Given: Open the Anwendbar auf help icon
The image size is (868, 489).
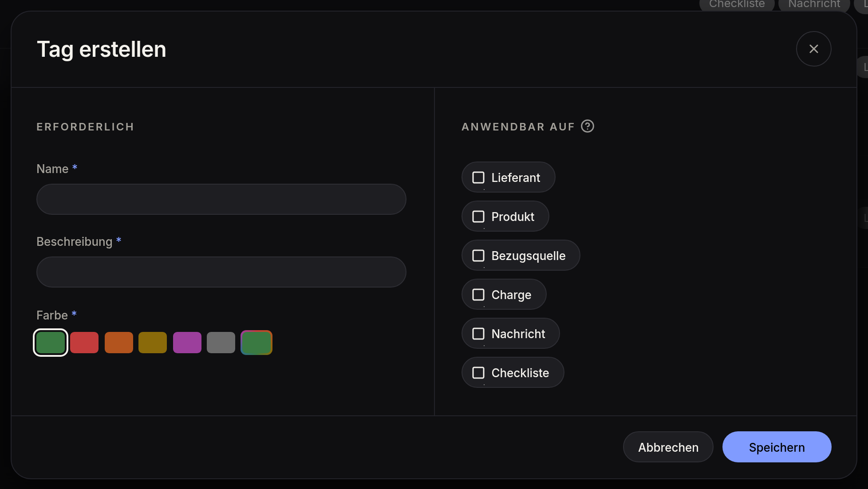Looking at the screenshot, I should click(x=588, y=126).
